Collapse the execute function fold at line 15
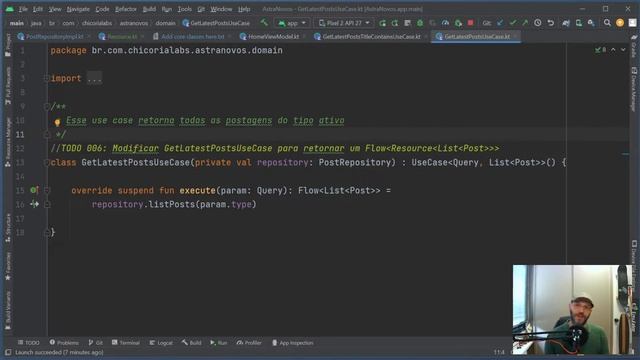The image size is (640, 360). coord(47,190)
